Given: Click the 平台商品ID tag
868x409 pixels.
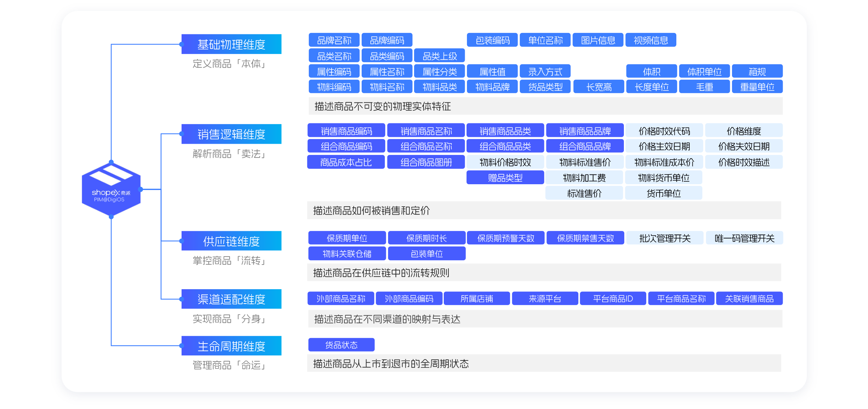Looking at the screenshot, I should (613, 298).
